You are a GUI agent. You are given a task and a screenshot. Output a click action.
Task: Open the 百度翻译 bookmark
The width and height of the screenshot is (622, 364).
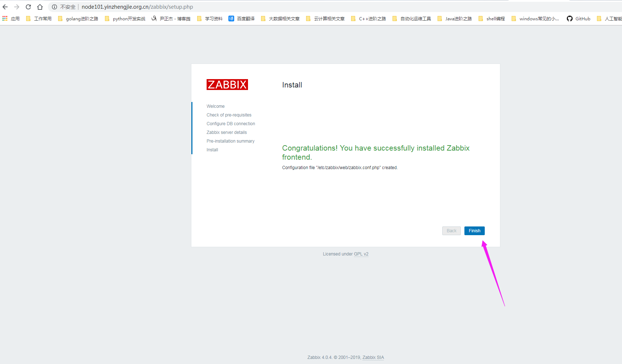click(241, 19)
